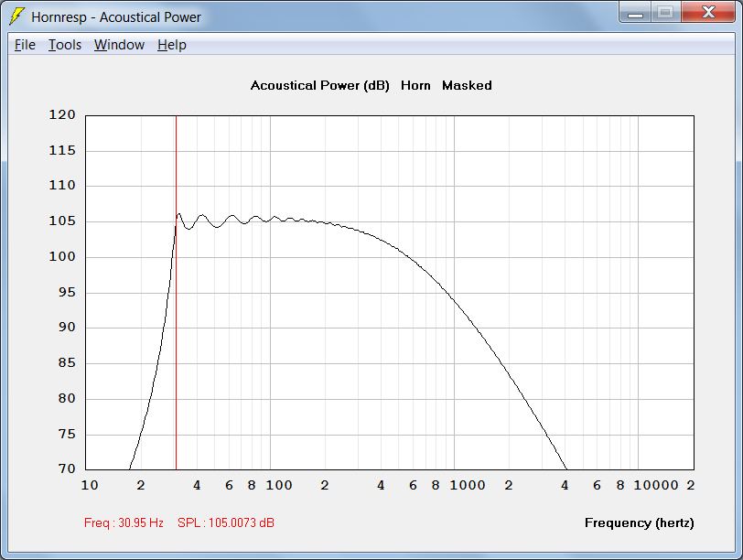Screen dimensions: 743x560
Task: Click the 100 label on frequency axis
Action: point(278,485)
